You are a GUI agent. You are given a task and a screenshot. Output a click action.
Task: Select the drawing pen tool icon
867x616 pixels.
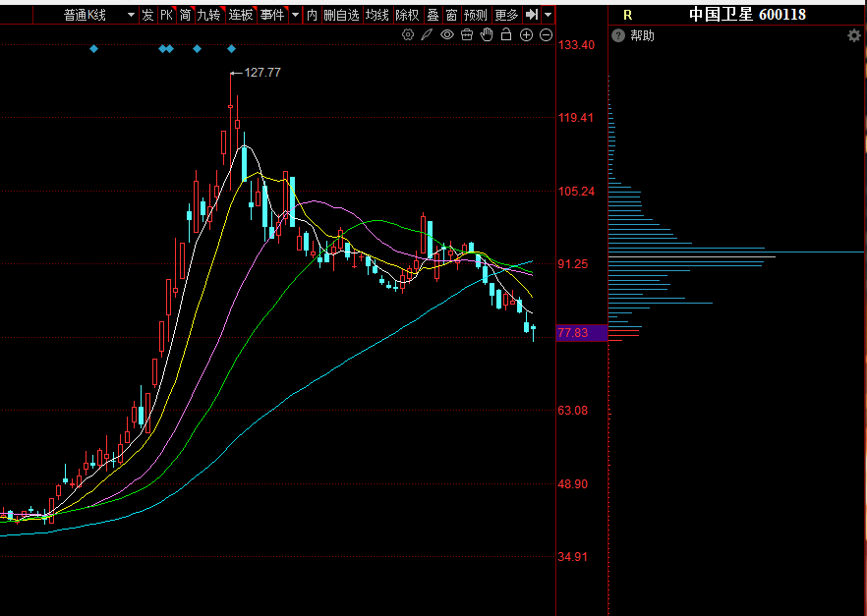(427, 34)
